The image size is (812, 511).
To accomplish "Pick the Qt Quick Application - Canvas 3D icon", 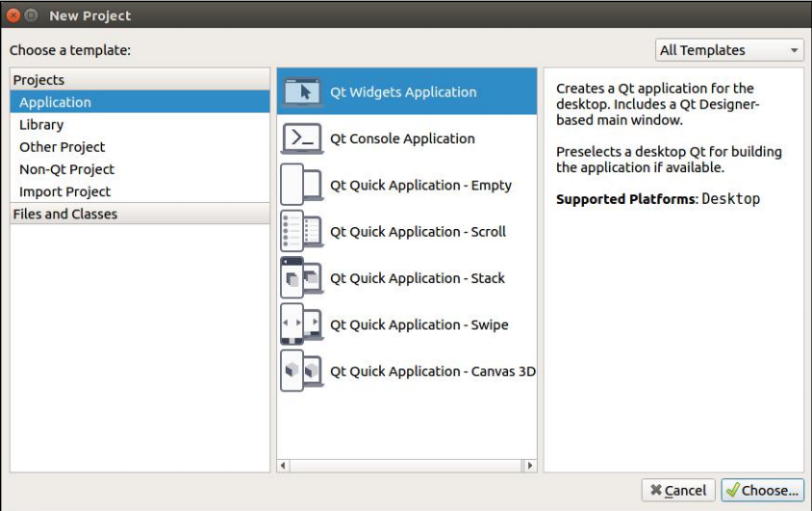I will [x=302, y=371].
